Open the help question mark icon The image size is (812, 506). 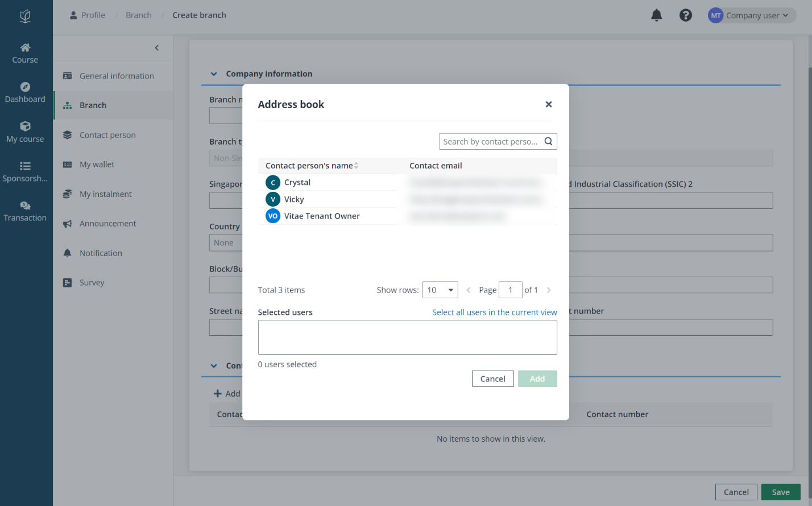point(686,15)
